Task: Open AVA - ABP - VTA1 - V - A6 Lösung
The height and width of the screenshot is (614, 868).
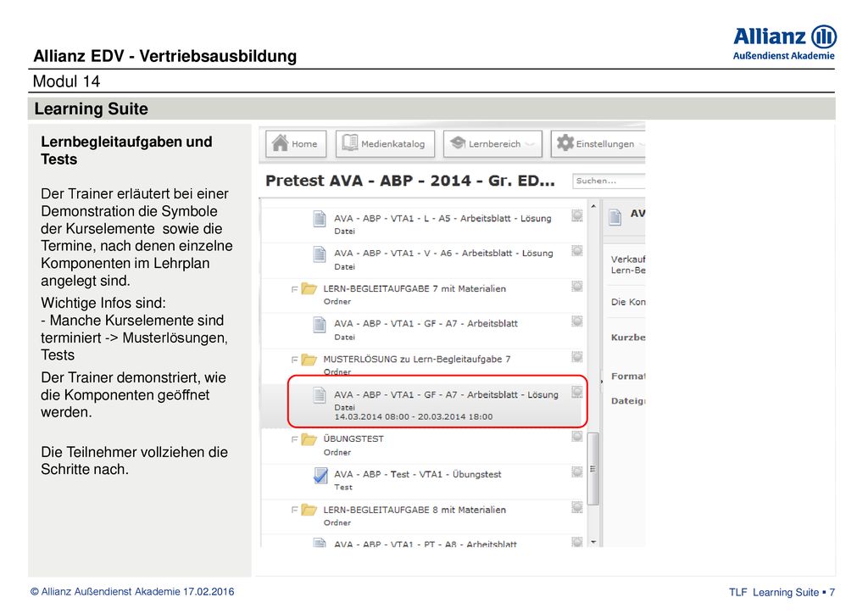Action: (x=442, y=254)
